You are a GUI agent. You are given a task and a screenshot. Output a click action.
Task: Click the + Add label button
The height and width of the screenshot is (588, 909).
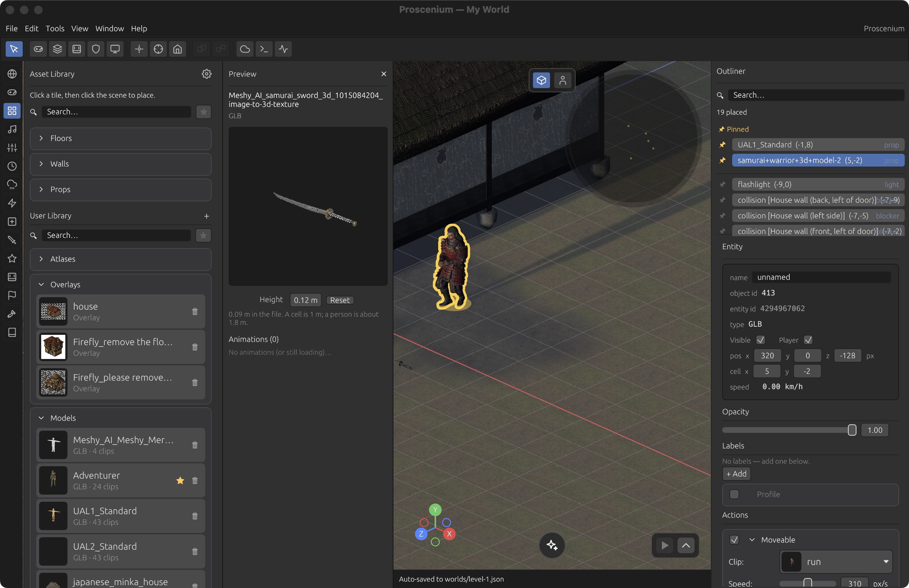click(x=736, y=474)
